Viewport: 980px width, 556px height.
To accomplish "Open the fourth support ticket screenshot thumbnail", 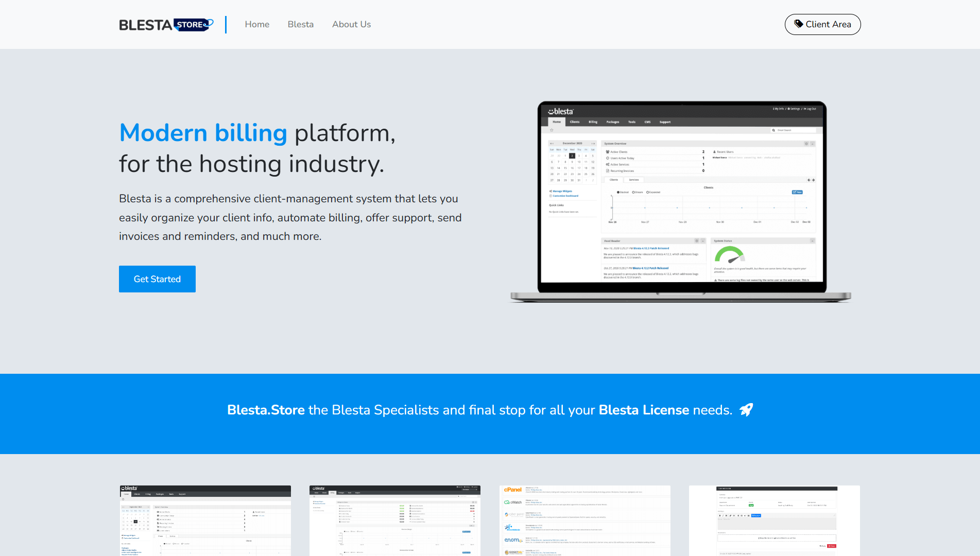I will pos(774,520).
